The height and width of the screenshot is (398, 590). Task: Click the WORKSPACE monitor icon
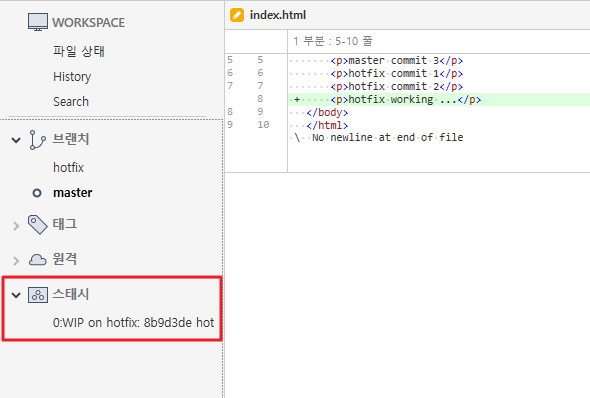38,22
